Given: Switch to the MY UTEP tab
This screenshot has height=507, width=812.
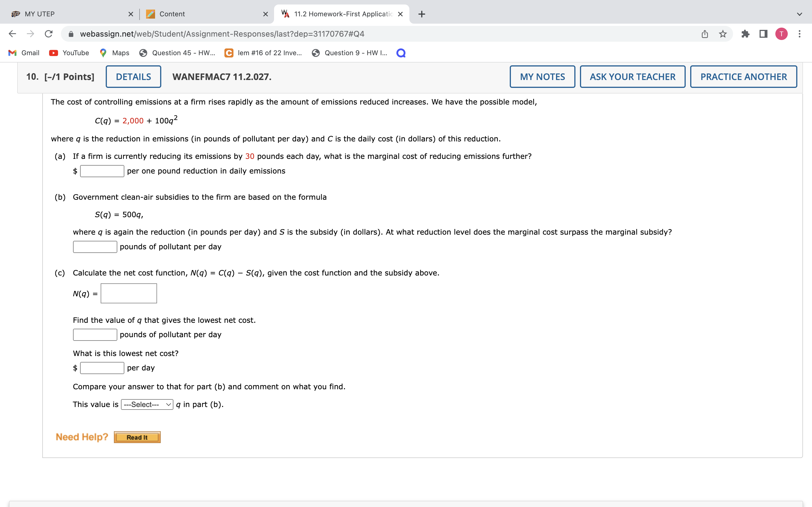Looking at the screenshot, I should point(67,14).
